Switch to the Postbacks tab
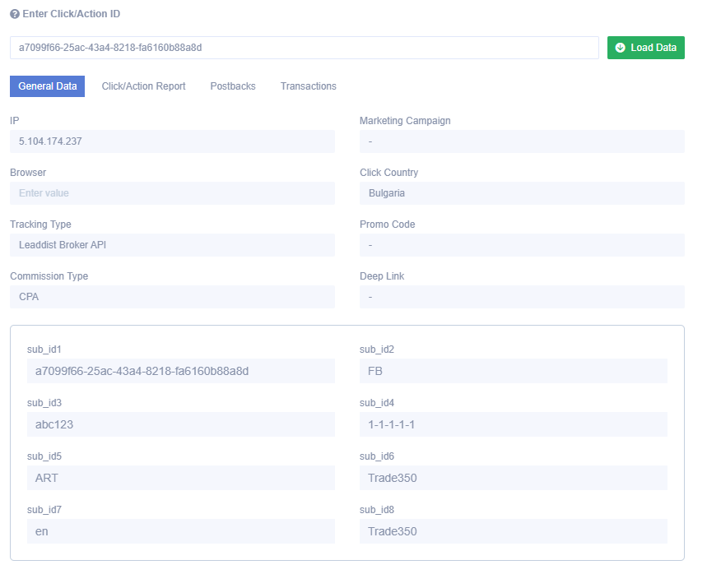 (x=233, y=86)
